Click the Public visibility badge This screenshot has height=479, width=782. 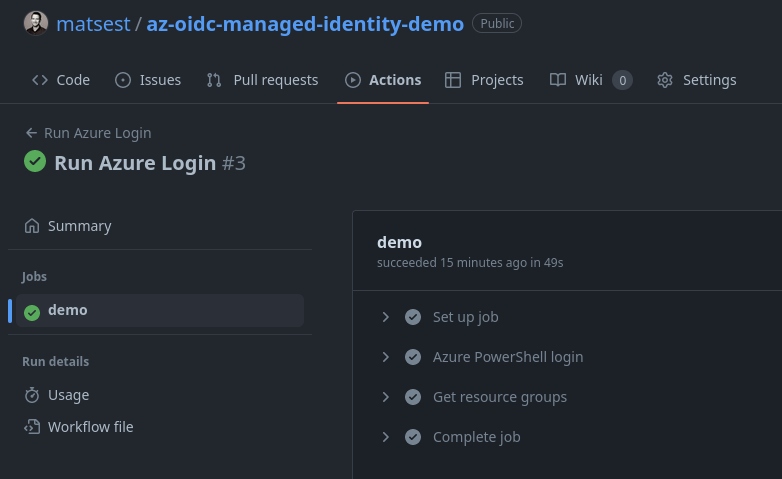497,23
